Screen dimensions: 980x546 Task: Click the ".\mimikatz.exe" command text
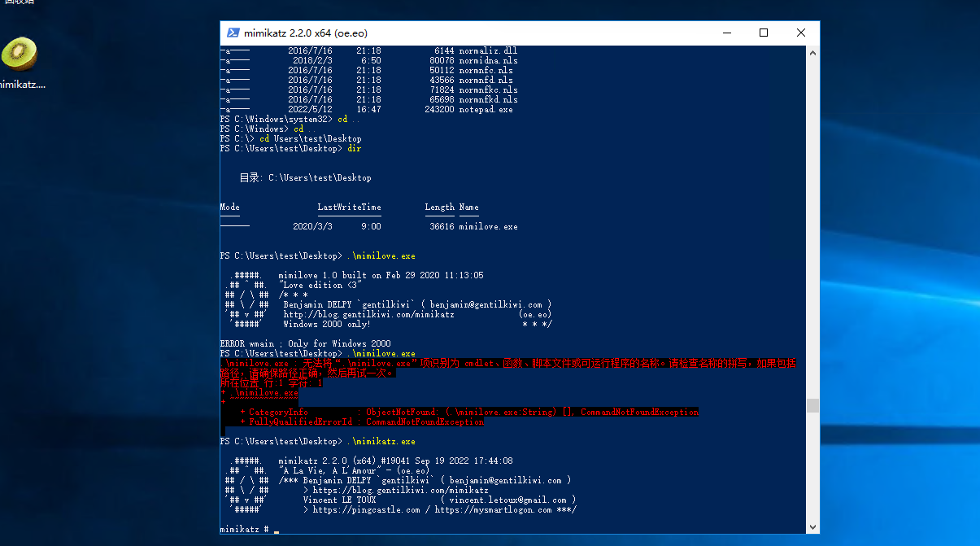coord(381,441)
